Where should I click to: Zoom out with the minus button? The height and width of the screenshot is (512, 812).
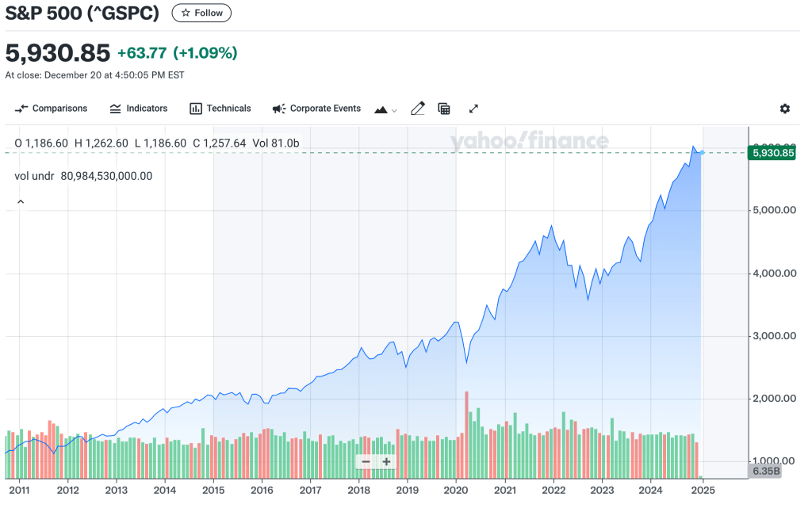(x=366, y=461)
